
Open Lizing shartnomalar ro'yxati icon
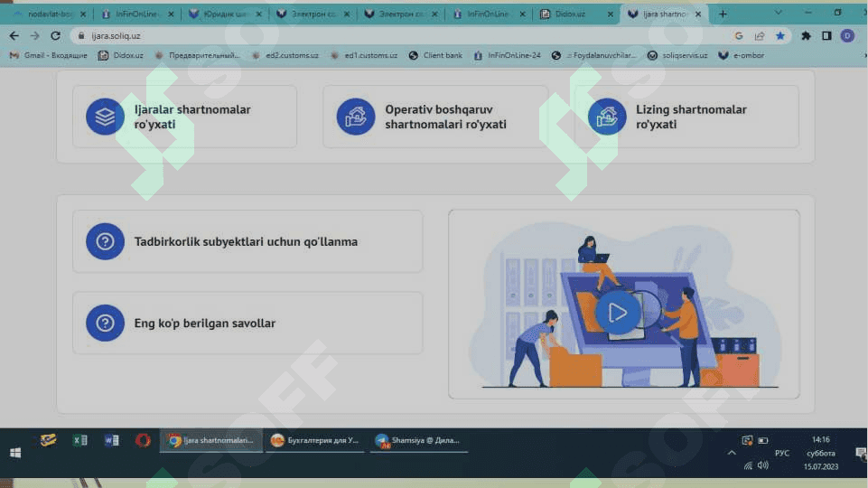point(607,117)
